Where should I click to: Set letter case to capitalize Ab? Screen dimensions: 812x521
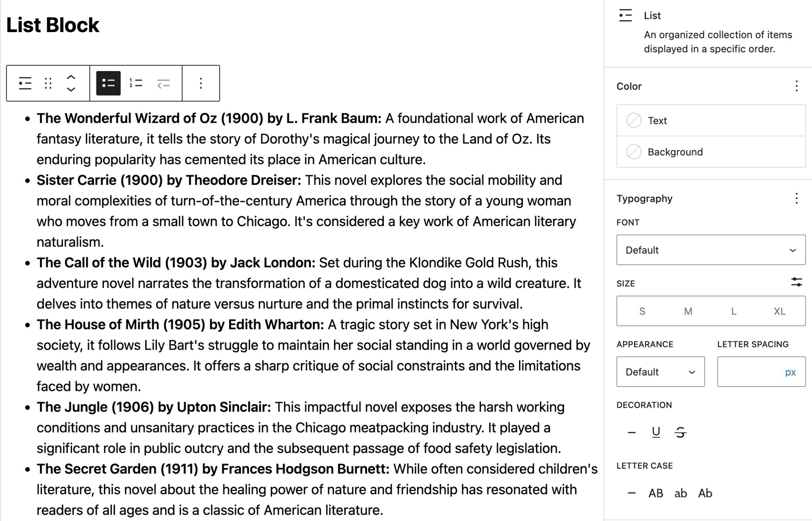705,493
